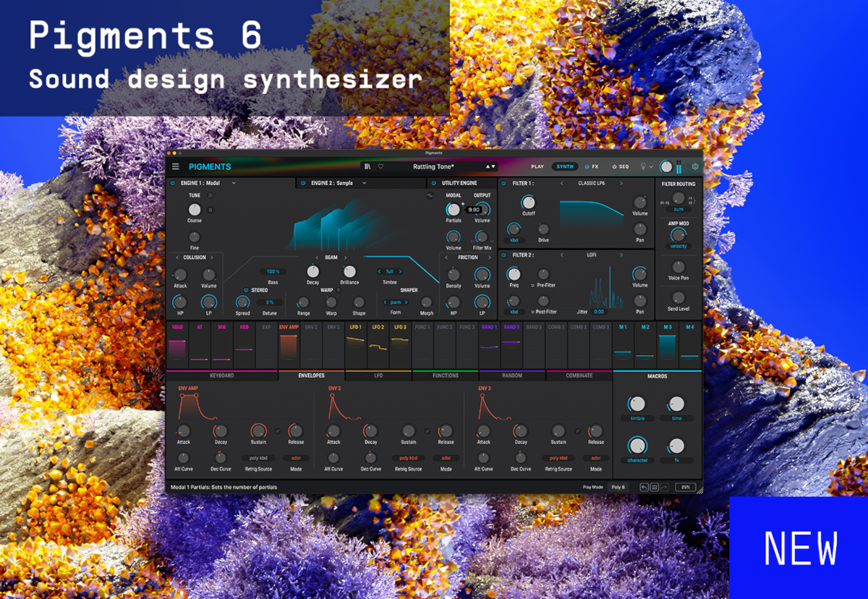Select previous Beam resonator type
This screenshot has width=868, height=599.
click(317, 257)
